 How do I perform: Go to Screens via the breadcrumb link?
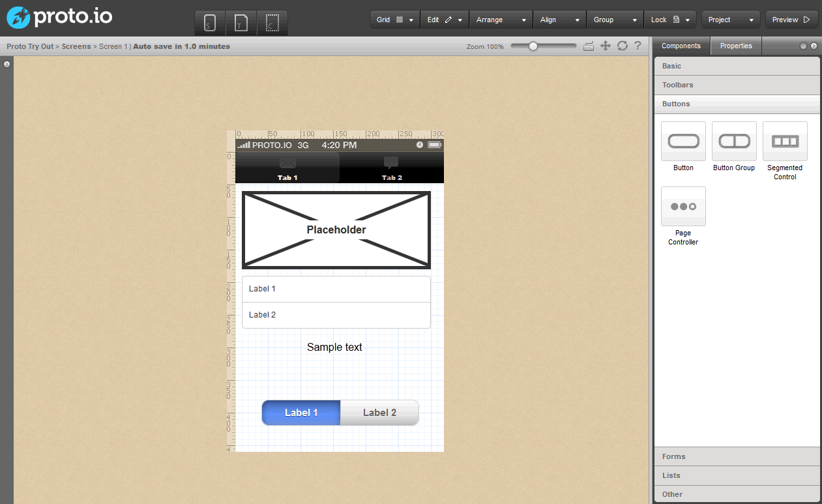point(76,46)
